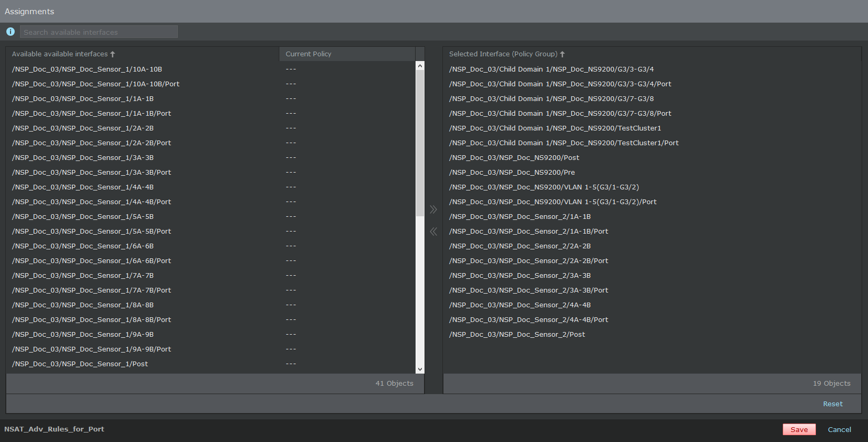Select NSP_Doc_Sensor_1/2A-2B/Port row
This screenshot has width=868, height=442.
tap(210, 143)
